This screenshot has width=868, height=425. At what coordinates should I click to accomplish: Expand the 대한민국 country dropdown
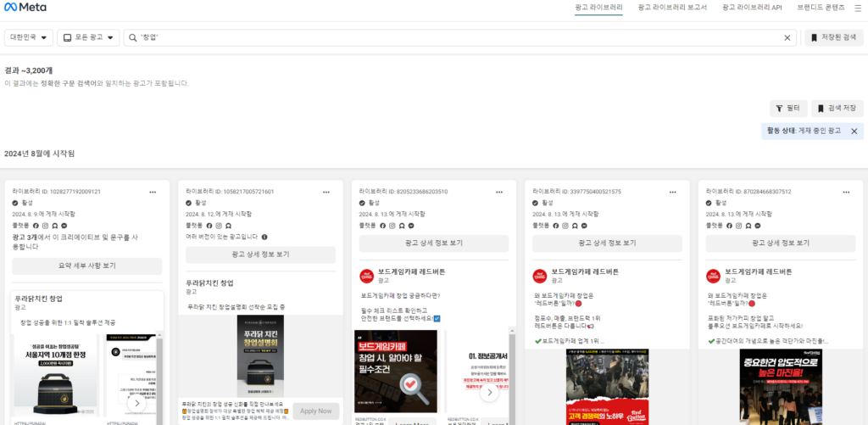[x=29, y=37]
